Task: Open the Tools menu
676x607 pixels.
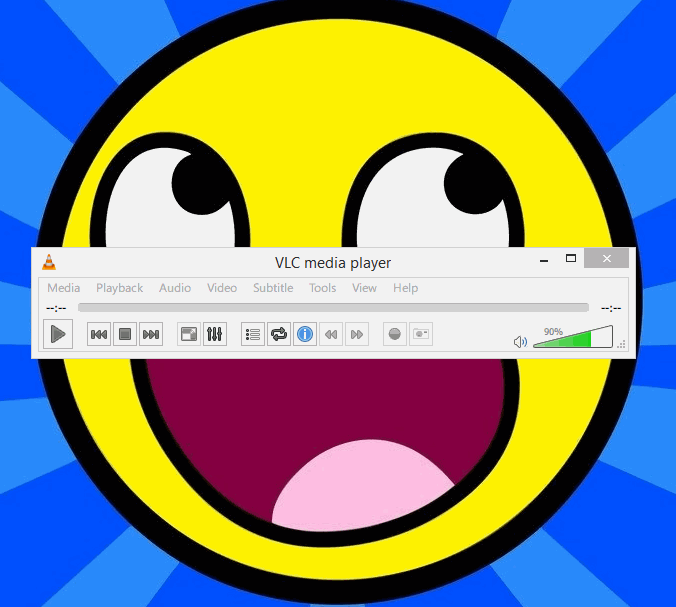Action: (322, 288)
